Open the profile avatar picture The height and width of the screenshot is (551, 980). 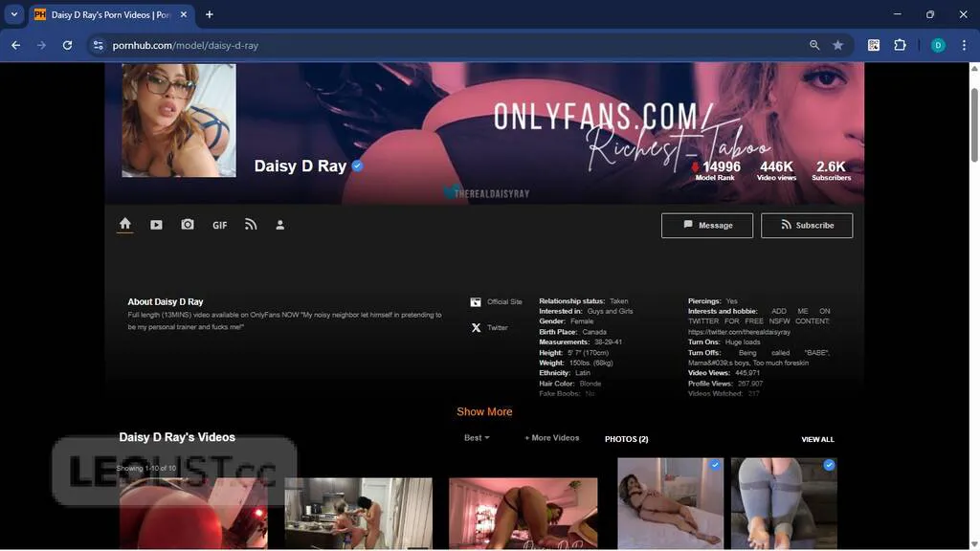click(x=179, y=120)
